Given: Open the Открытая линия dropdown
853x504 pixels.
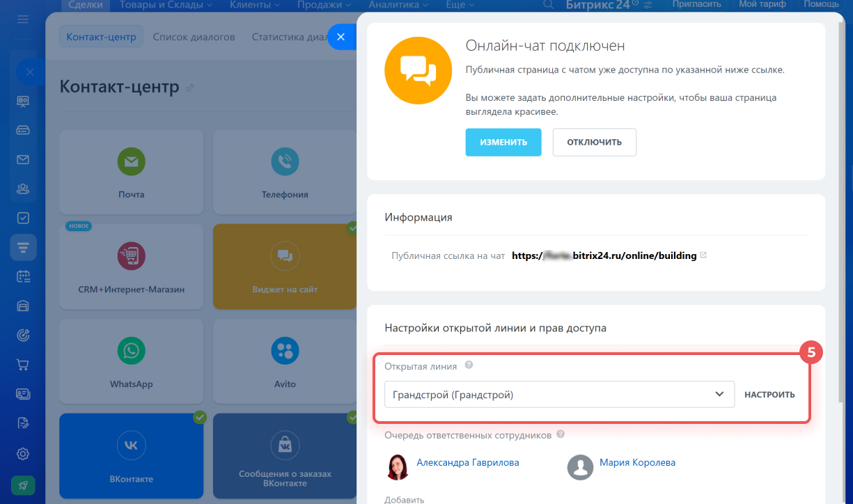Looking at the screenshot, I should click(x=559, y=395).
